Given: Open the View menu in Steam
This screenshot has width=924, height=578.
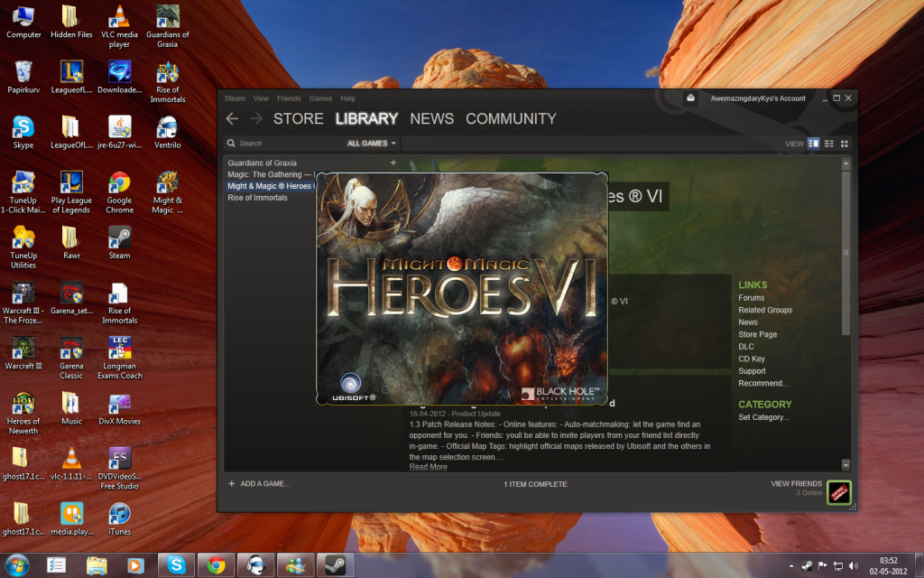Looking at the screenshot, I should [261, 98].
